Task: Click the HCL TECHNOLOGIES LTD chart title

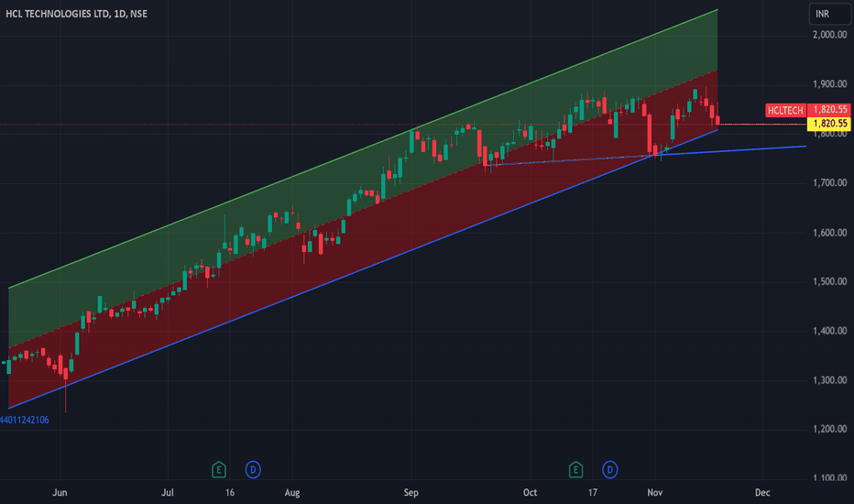Action: tap(76, 14)
